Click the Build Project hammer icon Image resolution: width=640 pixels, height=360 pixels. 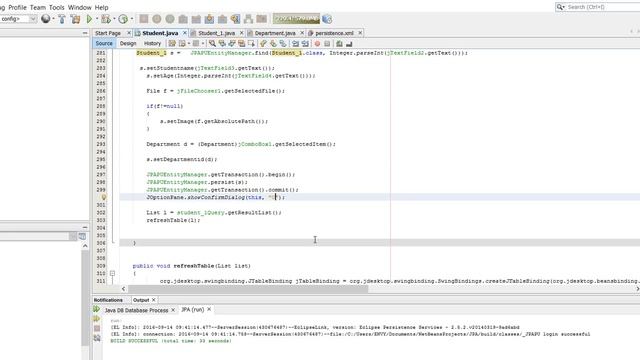click(62, 19)
